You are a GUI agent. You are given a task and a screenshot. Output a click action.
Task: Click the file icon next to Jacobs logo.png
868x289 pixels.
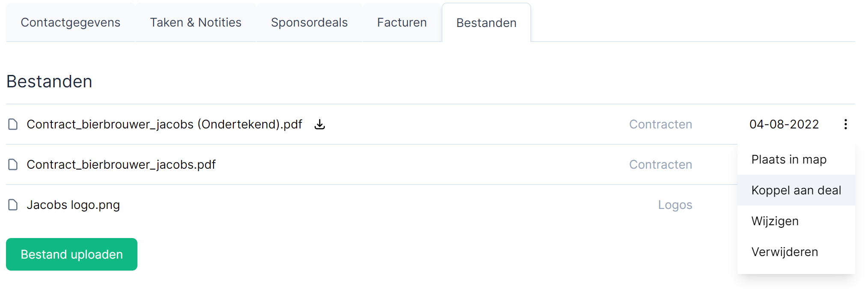pyautogui.click(x=13, y=205)
